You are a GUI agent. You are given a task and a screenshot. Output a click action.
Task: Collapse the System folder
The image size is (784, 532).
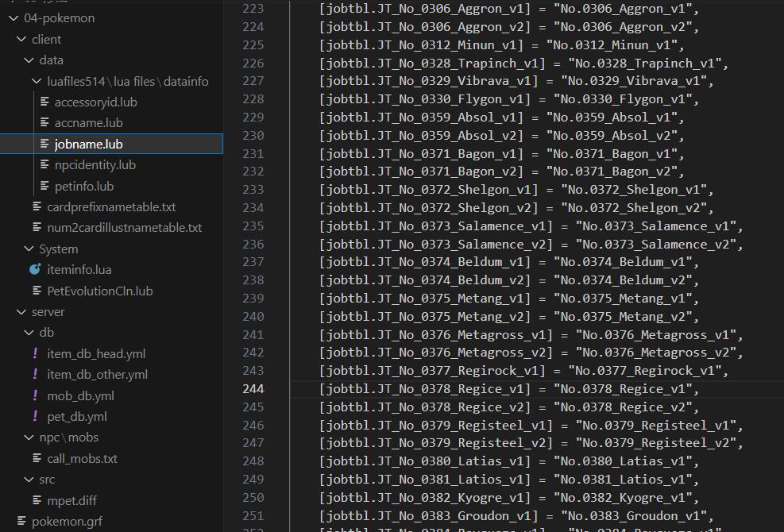click(x=29, y=249)
